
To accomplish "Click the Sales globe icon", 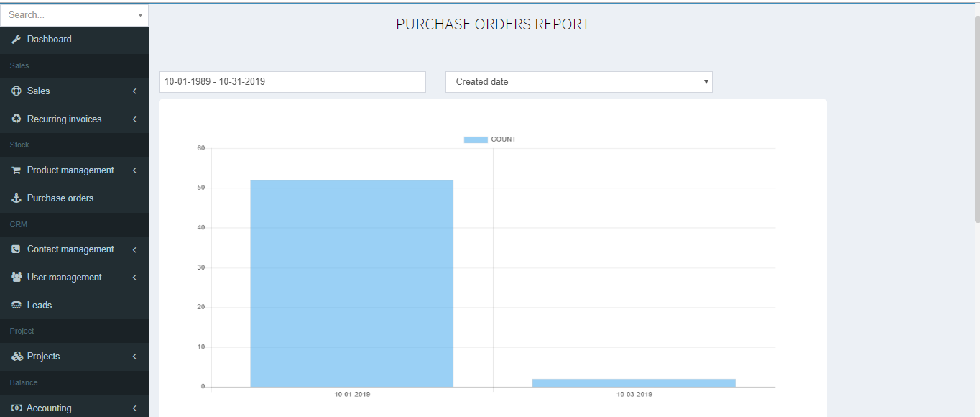I will pyautogui.click(x=17, y=91).
